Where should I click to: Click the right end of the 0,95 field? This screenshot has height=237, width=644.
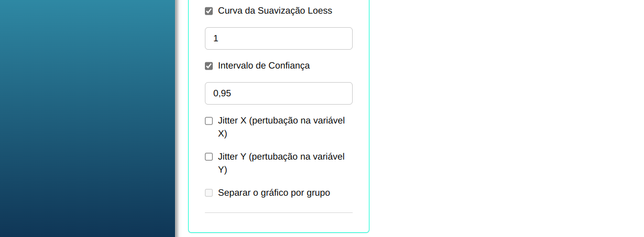343,94
